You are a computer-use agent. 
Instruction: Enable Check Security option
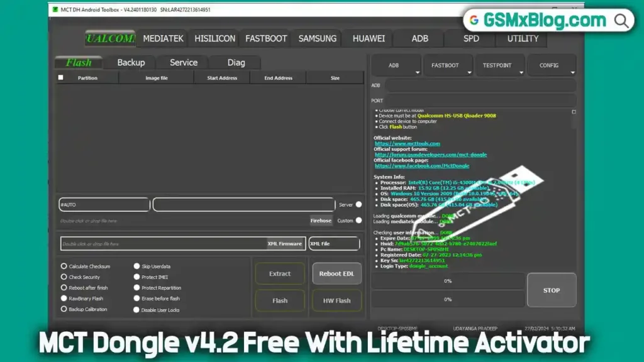64,277
